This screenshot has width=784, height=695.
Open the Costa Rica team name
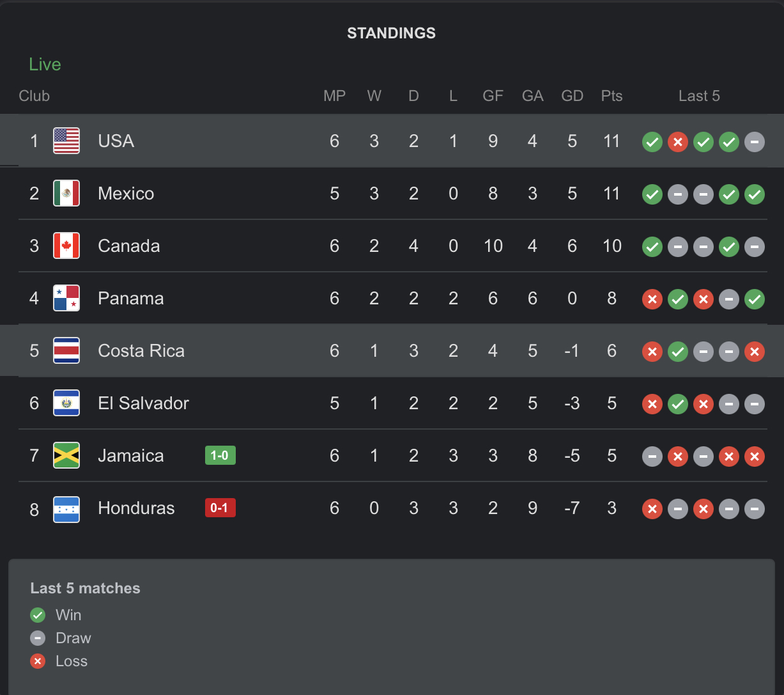pyautogui.click(x=141, y=350)
